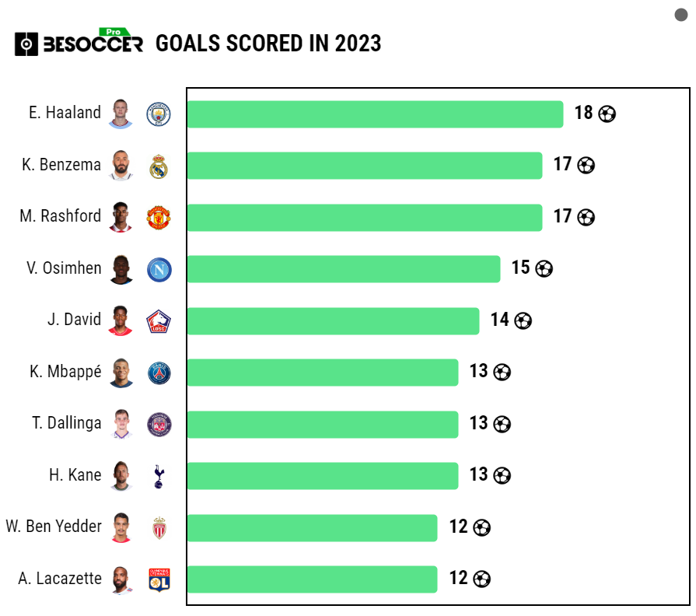Click the K. Benzema name label

61,165
